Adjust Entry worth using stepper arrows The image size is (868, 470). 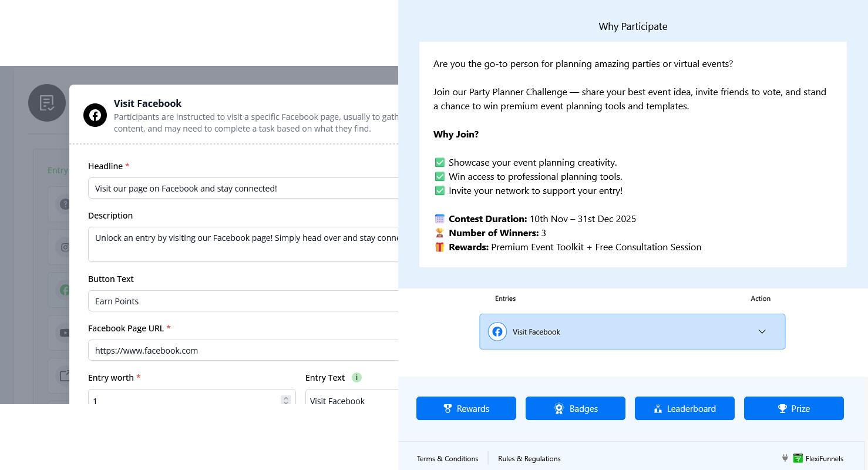tap(286, 400)
